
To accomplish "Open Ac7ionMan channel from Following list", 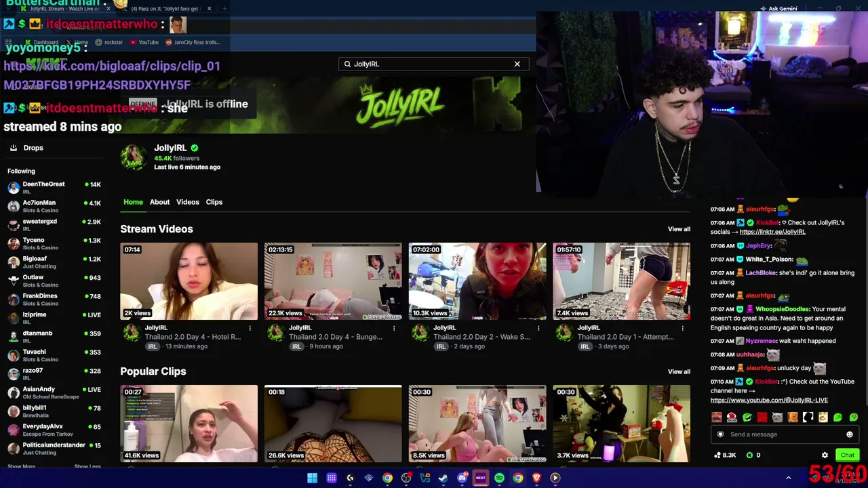I will (x=54, y=206).
